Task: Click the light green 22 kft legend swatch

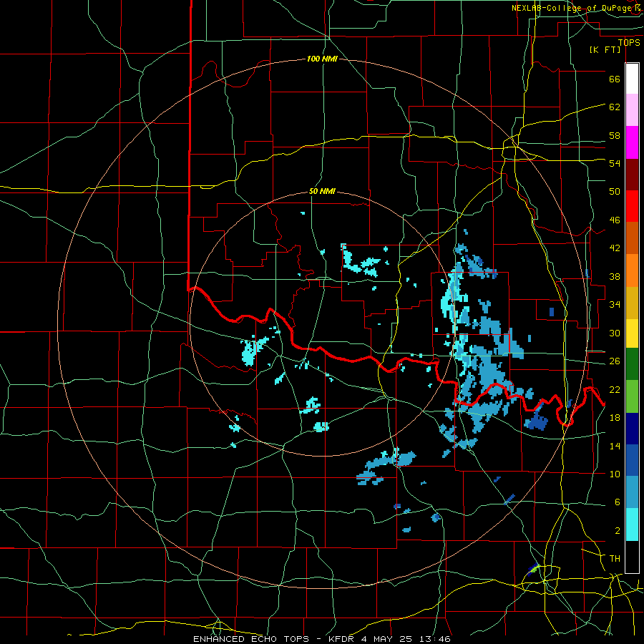Action: (x=632, y=396)
